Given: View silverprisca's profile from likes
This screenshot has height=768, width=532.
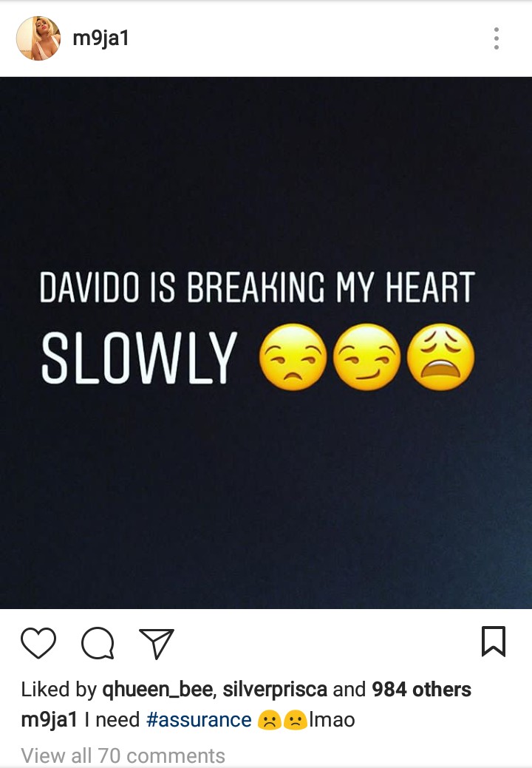Looking at the screenshot, I should tap(275, 689).
